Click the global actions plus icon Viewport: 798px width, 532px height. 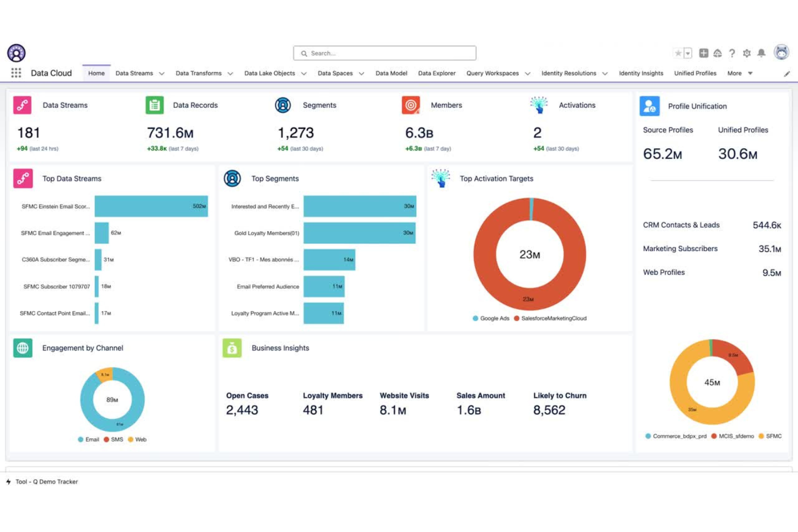pyautogui.click(x=704, y=53)
